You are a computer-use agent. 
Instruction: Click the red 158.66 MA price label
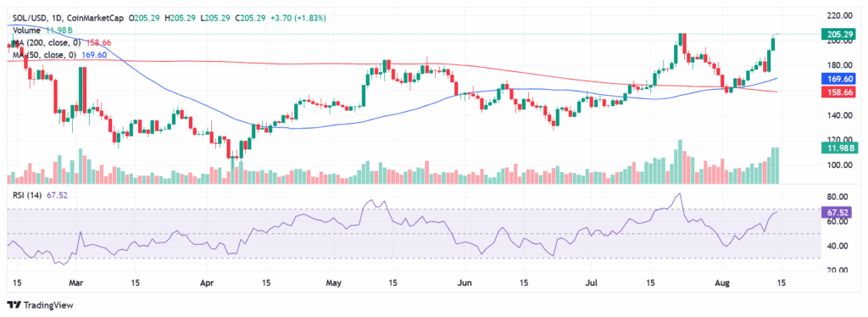coord(838,92)
